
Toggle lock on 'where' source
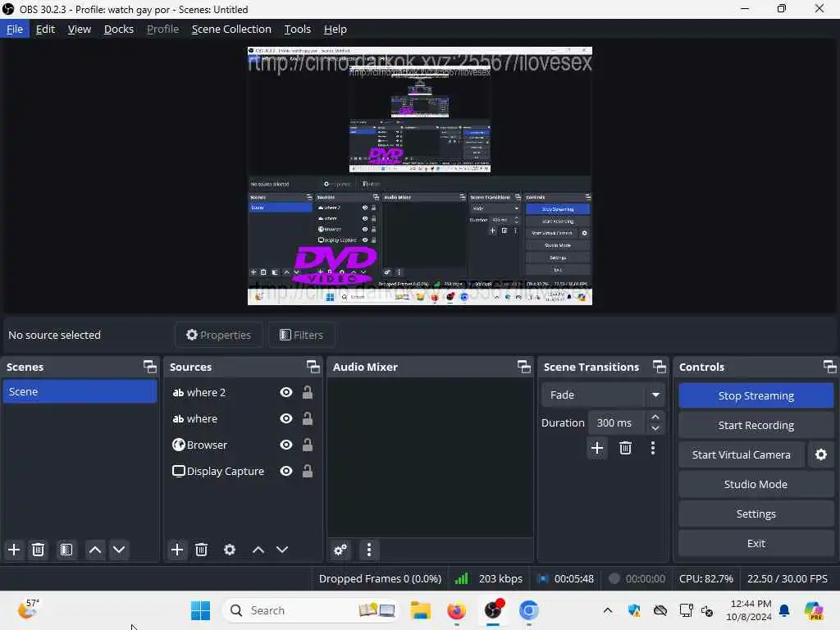click(308, 418)
